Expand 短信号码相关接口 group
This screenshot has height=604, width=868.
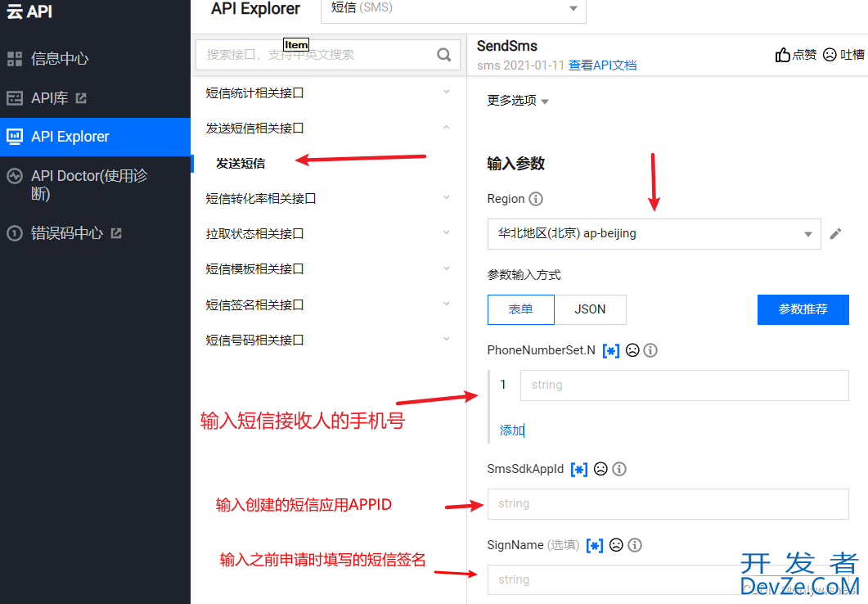[328, 340]
